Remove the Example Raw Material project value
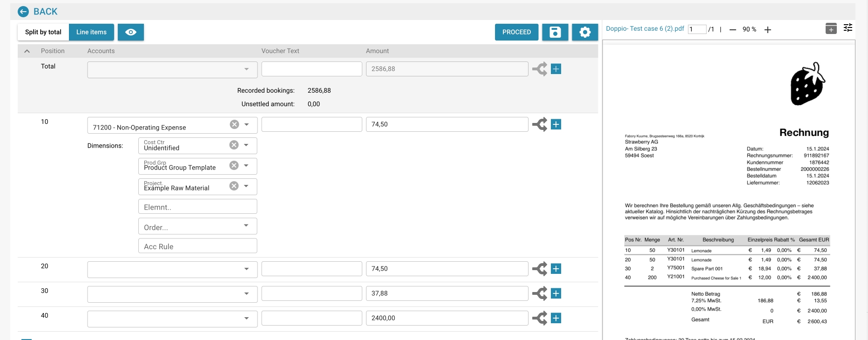868x340 pixels. click(x=234, y=186)
